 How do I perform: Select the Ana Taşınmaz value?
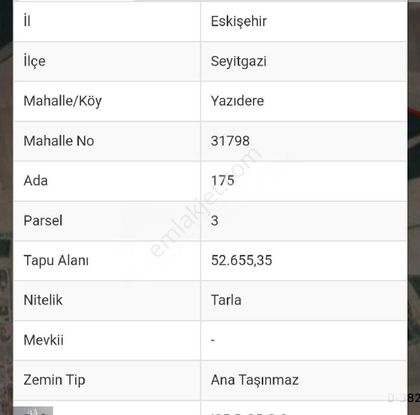[255, 380]
